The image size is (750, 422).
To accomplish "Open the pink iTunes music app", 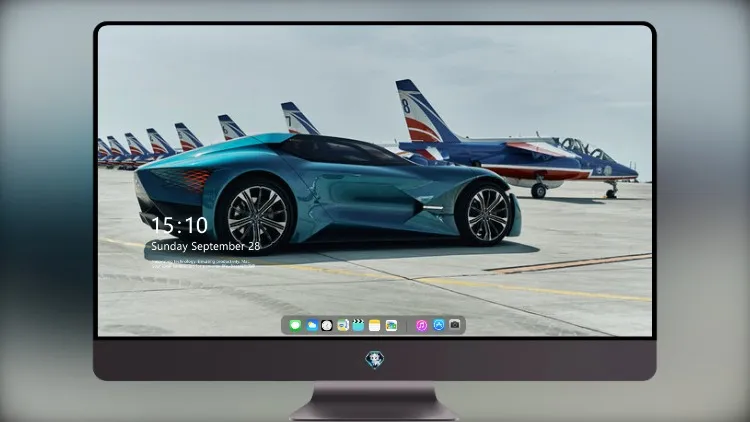I will click(x=421, y=325).
